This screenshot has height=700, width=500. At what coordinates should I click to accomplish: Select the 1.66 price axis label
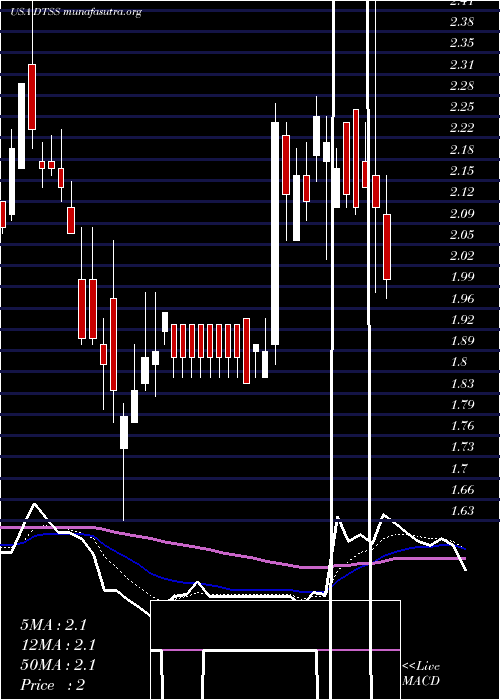click(x=462, y=489)
